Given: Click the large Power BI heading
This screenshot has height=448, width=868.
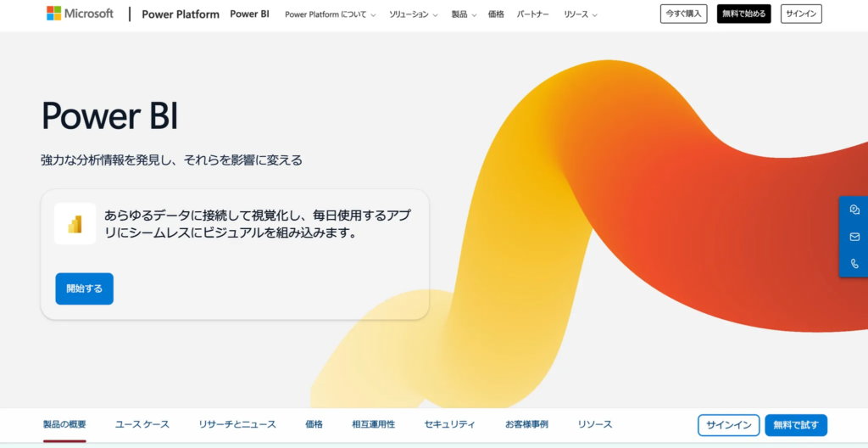Looking at the screenshot, I should [x=109, y=115].
